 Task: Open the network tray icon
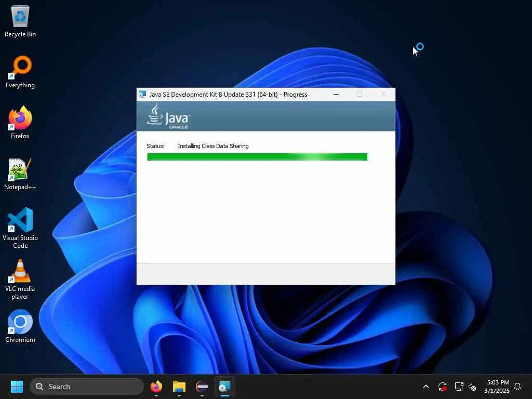459,387
